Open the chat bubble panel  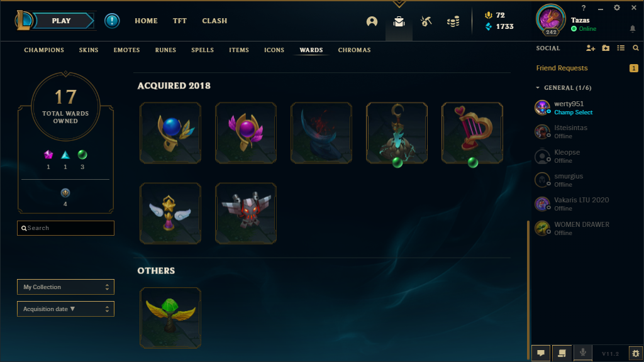pyautogui.click(x=541, y=353)
